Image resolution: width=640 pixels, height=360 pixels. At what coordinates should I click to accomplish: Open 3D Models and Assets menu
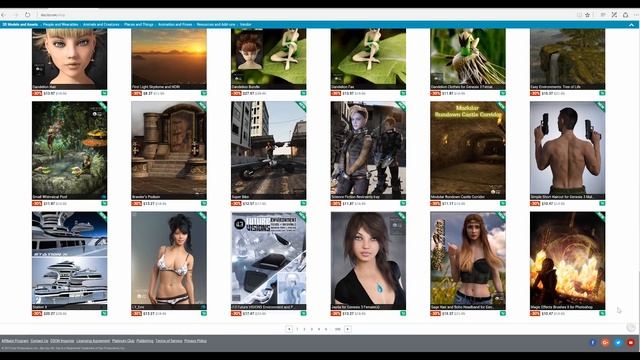[20, 24]
